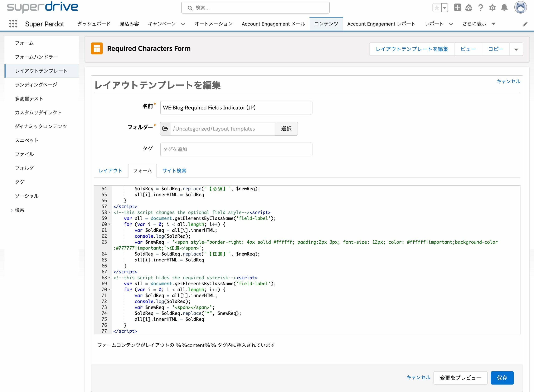This screenshot has height=392, width=534.
Task: Expand the 検索 sidebar item chevron
Action: click(11, 210)
